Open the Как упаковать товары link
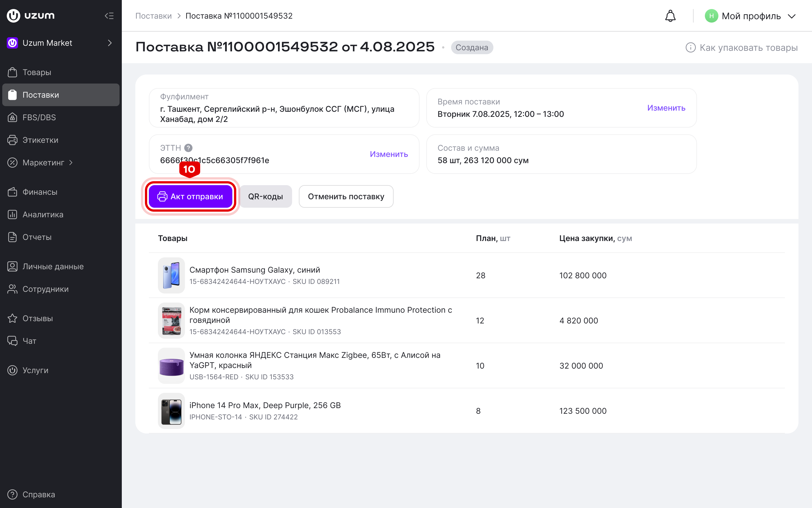Viewport: 812px width, 508px height. tap(748, 48)
